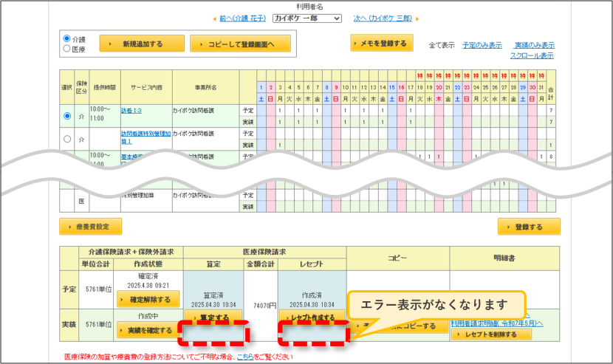The width and height of the screenshot is (613, 364).
Task: Switch to スクロール表示 view
Action: pos(532,55)
